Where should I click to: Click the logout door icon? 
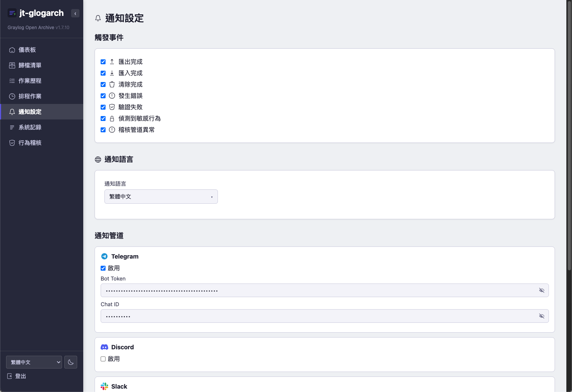coord(9,376)
